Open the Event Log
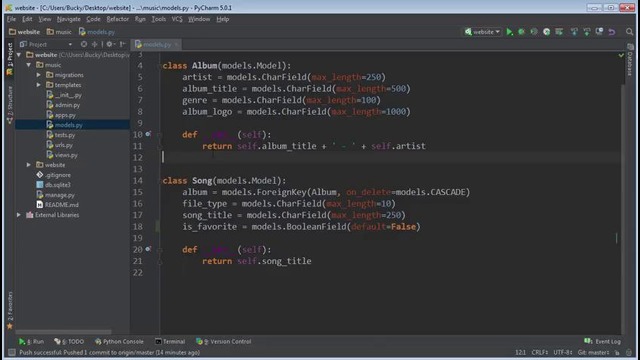Viewport: 640px width, 360px height. pos(602,341)
